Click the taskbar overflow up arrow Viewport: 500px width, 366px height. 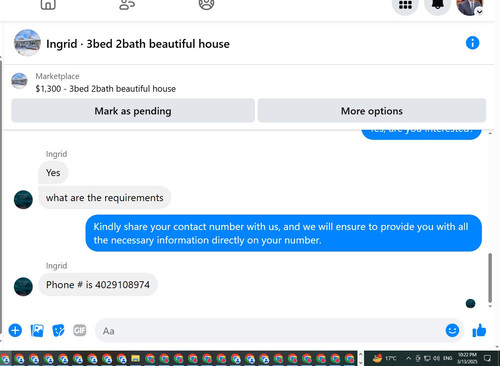(x=360, y=354)
